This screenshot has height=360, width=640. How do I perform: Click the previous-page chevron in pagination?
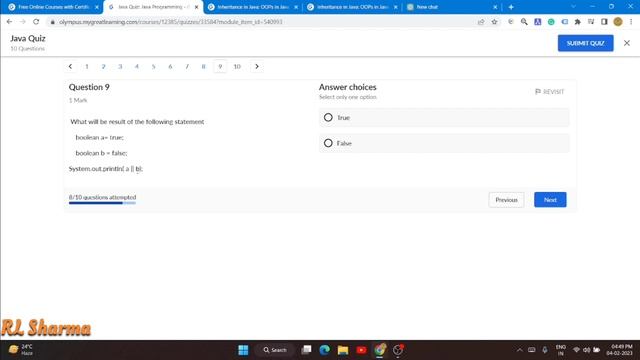pyautogui.click(x=70, y=67)
